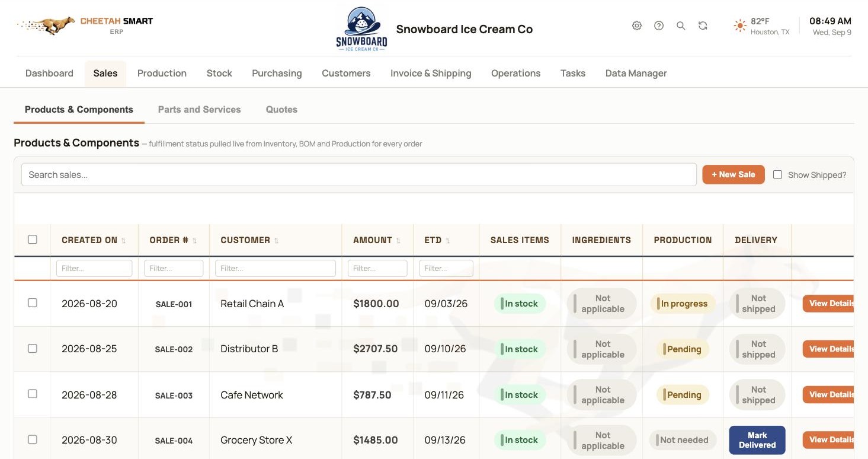The image size is (868, 459).
Task: Sort by Order # column arrows
Action: [195, 240]
